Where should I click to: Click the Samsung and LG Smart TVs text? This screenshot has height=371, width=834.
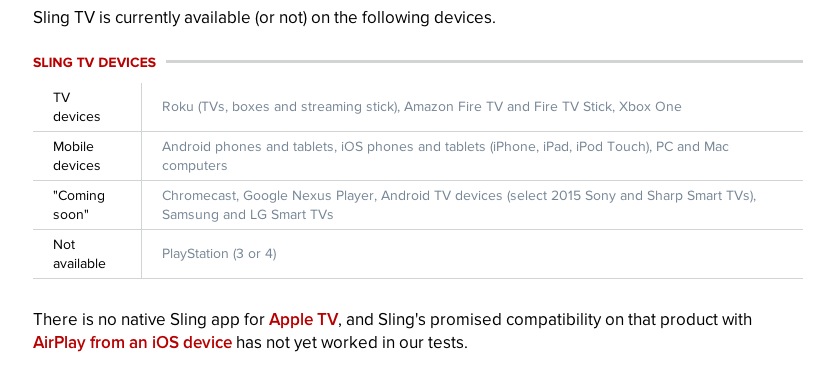[247, 215]
